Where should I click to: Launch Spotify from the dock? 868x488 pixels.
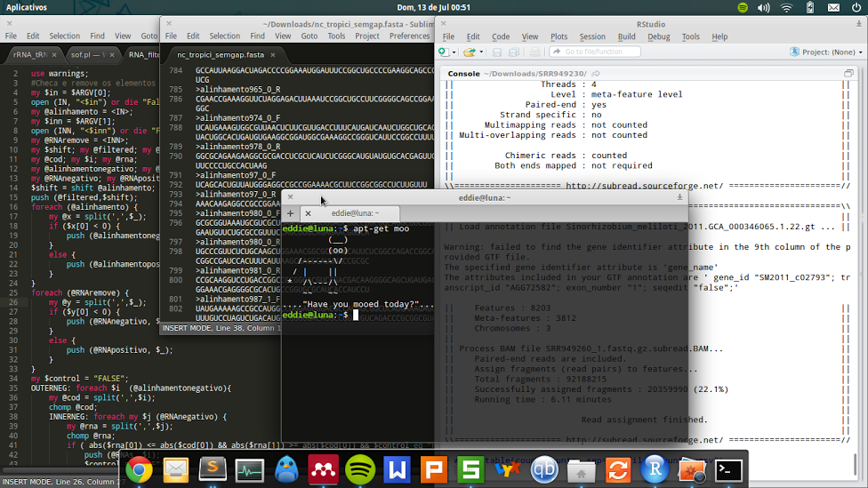point(359,468)
